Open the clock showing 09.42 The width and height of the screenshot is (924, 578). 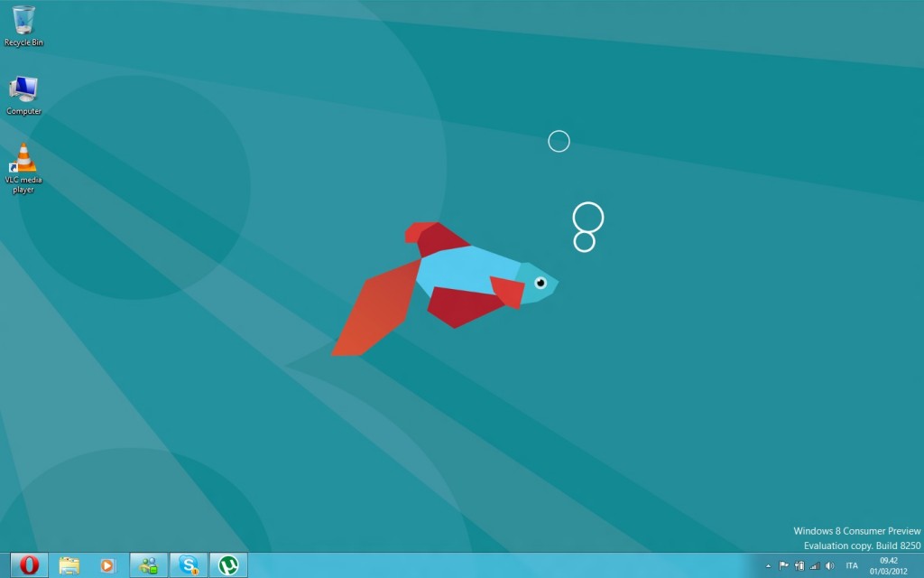coord(889,561)
